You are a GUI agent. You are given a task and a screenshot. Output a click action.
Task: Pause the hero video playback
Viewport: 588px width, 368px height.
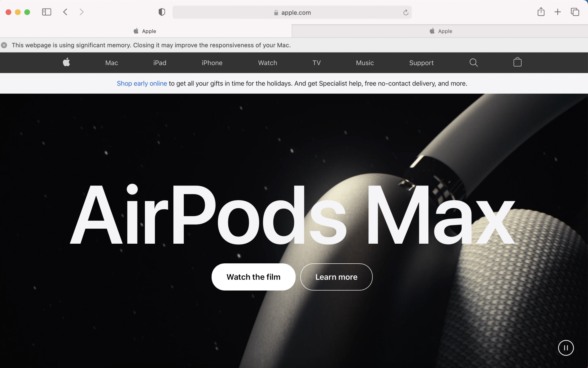[x=566, y=348]
